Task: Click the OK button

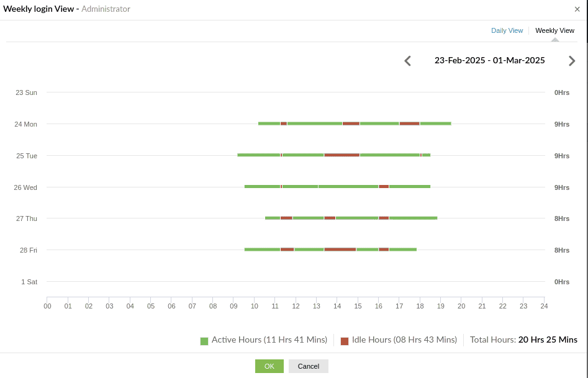Action: (269, 366)
